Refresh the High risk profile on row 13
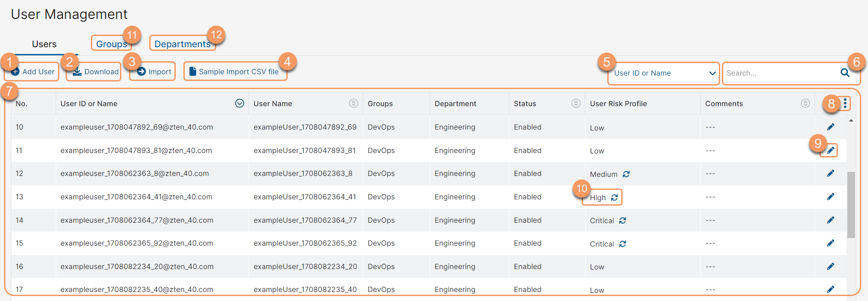 [614, 198]
